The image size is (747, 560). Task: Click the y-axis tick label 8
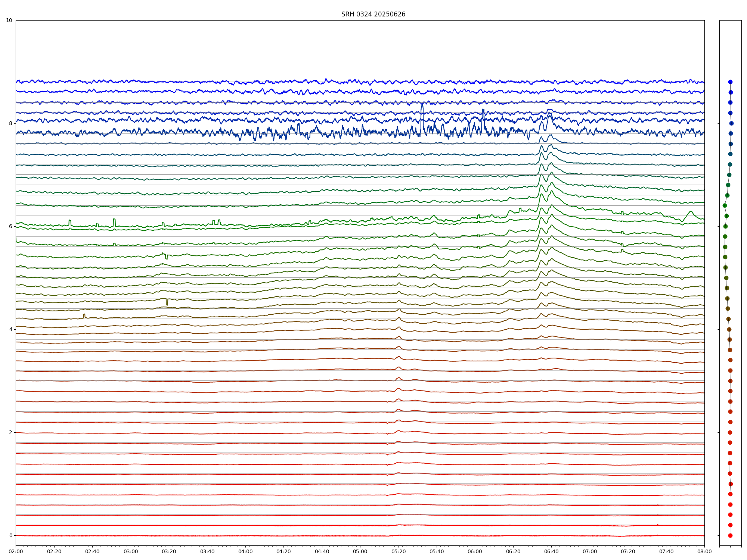tap(11, 123)
